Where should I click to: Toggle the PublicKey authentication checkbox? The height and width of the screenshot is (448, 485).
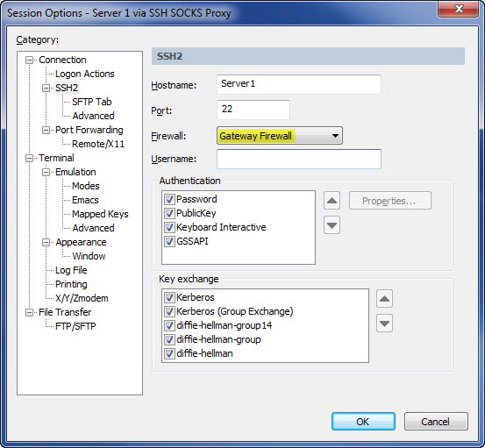click(x=169, y=213)
